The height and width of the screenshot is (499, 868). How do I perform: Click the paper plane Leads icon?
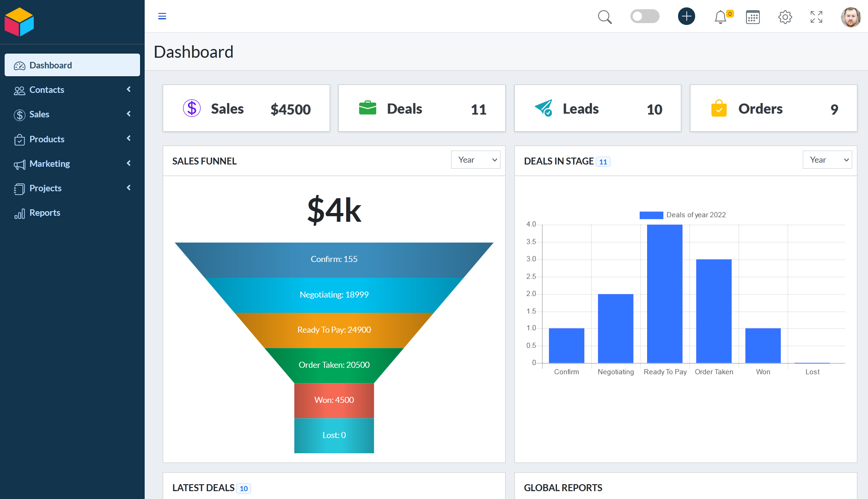[544, 108]
